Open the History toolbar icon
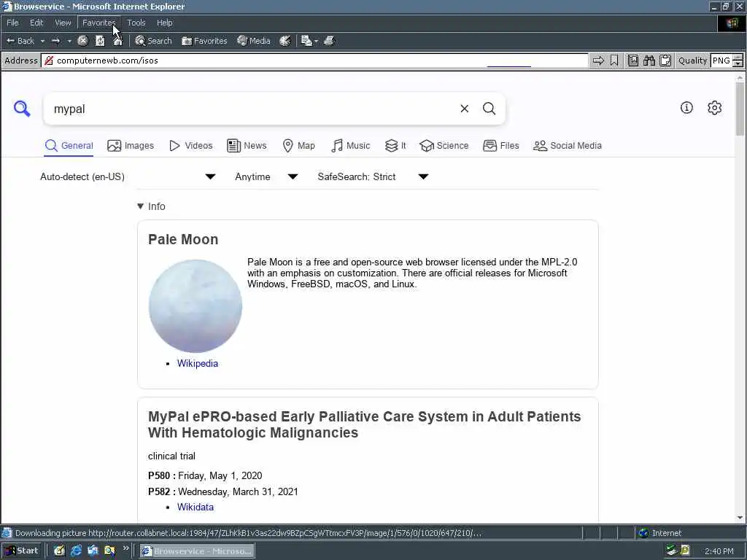Screen dimensions: 747x560 285,41
